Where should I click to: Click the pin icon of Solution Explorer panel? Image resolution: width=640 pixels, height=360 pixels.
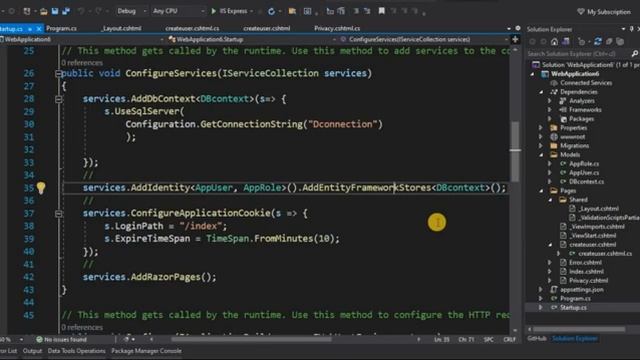click(x=631, y=29)
